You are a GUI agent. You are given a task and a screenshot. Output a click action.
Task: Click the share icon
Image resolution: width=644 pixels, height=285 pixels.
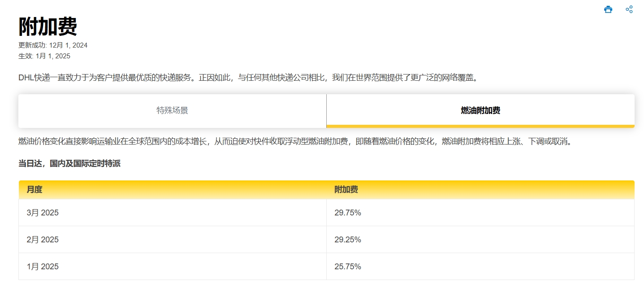(629, 9)
